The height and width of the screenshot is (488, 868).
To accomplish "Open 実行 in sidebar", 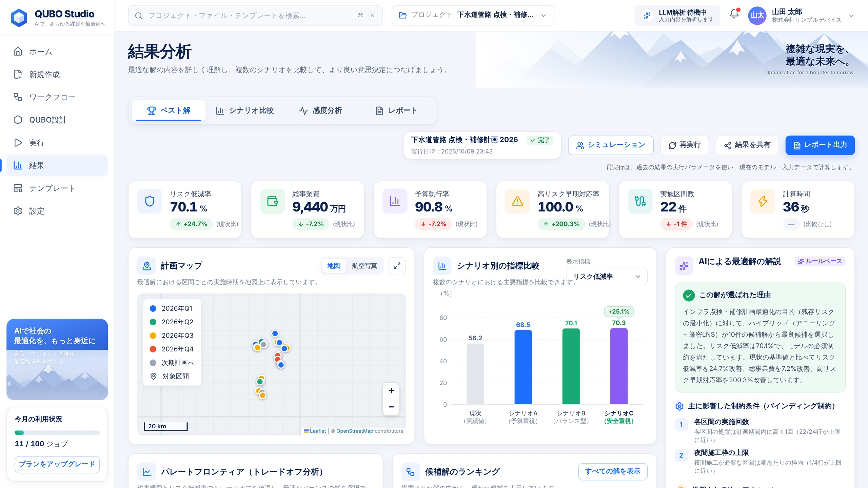I will click(x=57, y=143).
